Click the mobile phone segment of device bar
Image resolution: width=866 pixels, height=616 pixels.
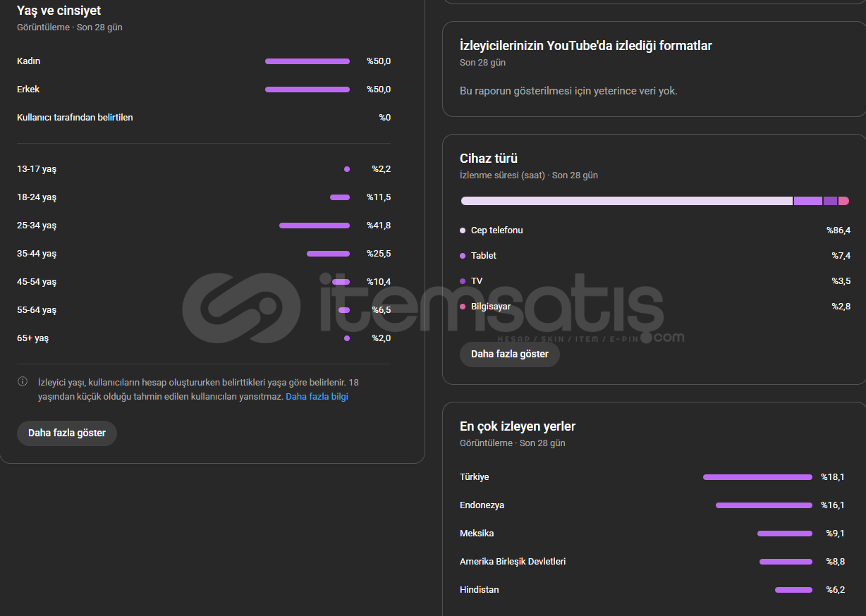(x=626, y=201)
